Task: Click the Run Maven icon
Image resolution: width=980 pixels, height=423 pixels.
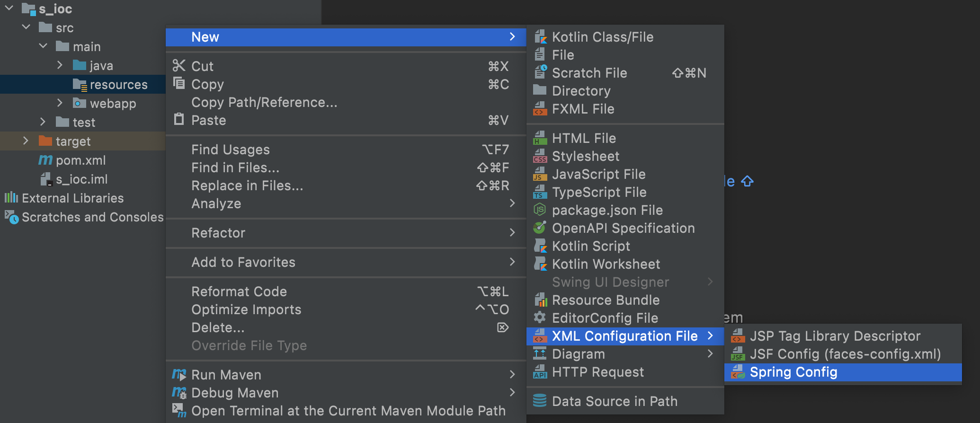Action: tap(179, 375)
